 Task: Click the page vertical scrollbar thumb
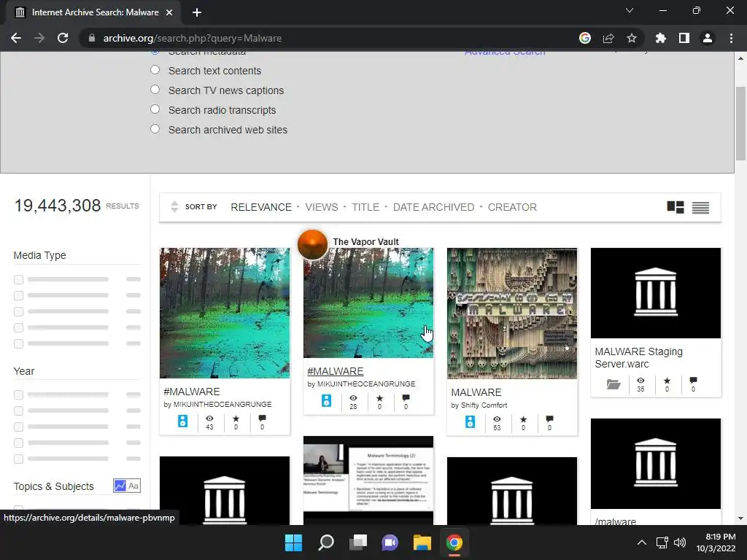click(x=740, y=124)
